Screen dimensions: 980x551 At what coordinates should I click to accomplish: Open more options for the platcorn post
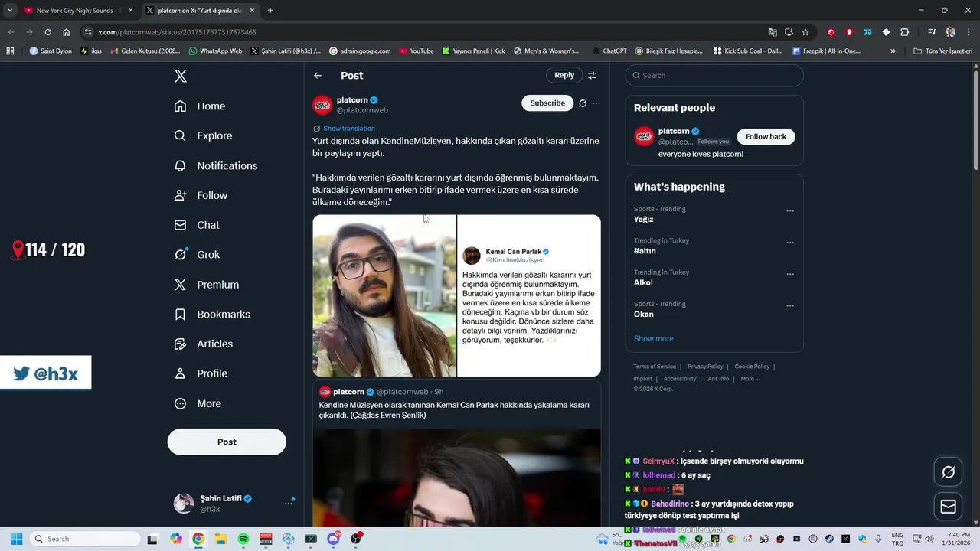(x=596, y=103)
